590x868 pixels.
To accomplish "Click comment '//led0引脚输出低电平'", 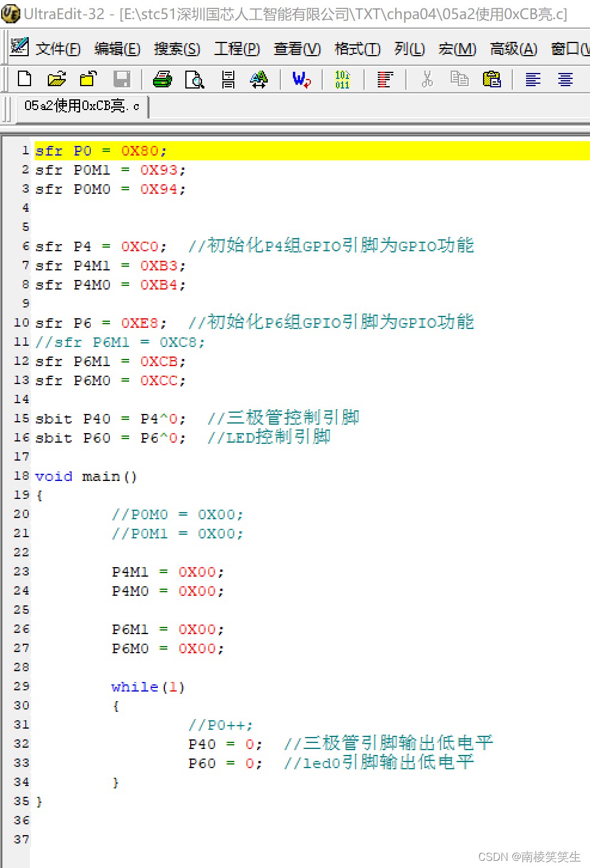I will click(379, 762).
